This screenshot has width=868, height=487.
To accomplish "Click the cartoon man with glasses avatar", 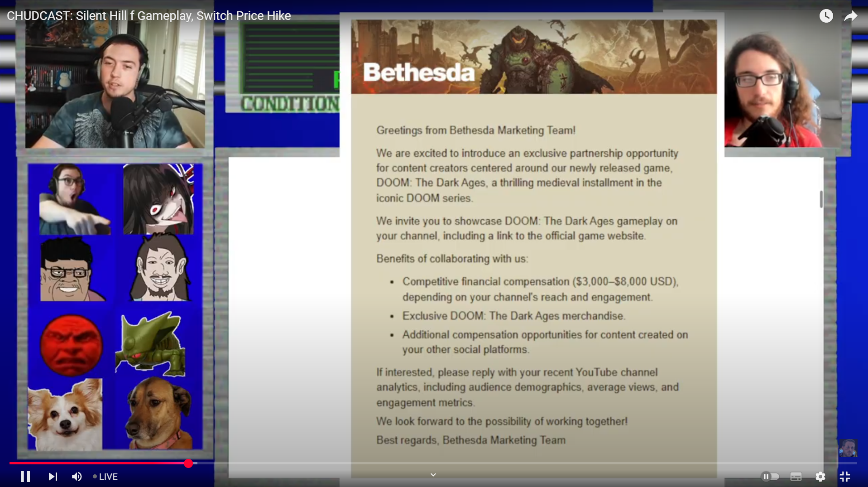I will (72, 270).
